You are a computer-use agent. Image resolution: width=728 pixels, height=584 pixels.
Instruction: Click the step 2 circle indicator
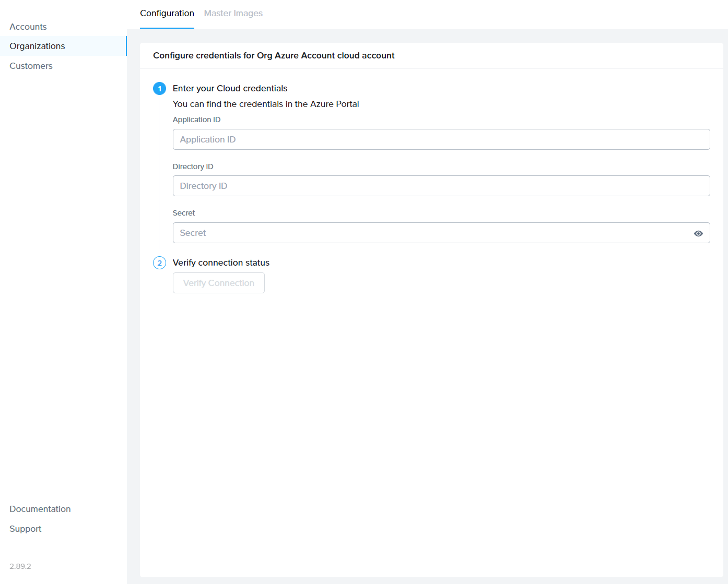coord(159,263)
